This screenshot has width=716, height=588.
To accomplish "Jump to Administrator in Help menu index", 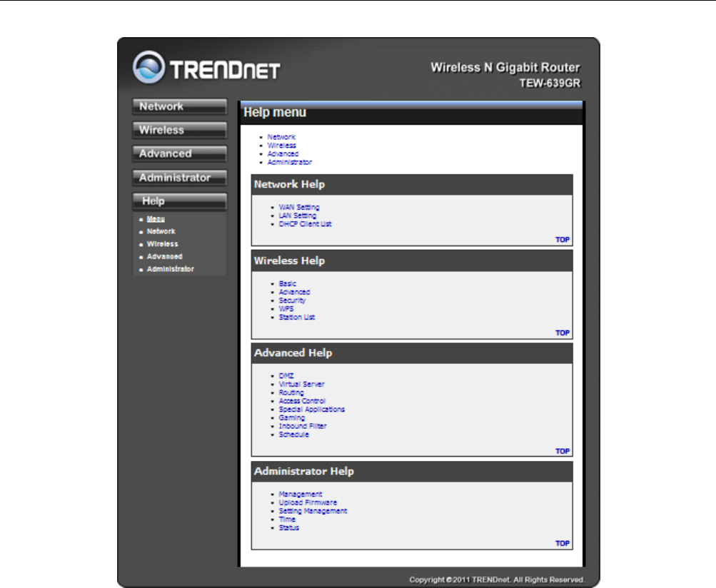I will pos(290,162).
